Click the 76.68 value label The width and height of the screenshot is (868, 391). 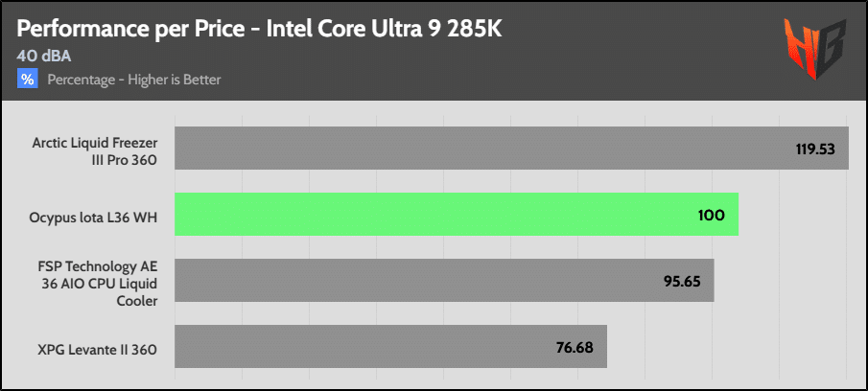click(x=575, y=348)
